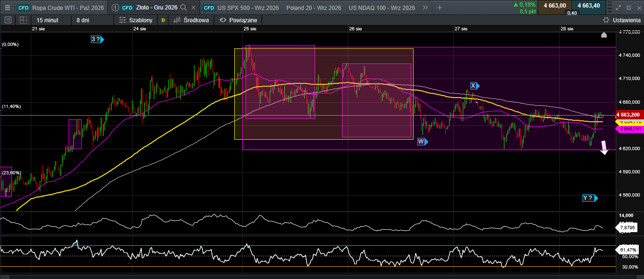The image size is (644, 279).
Task: Open Powiązane related instruments
Action: (238, 20)
